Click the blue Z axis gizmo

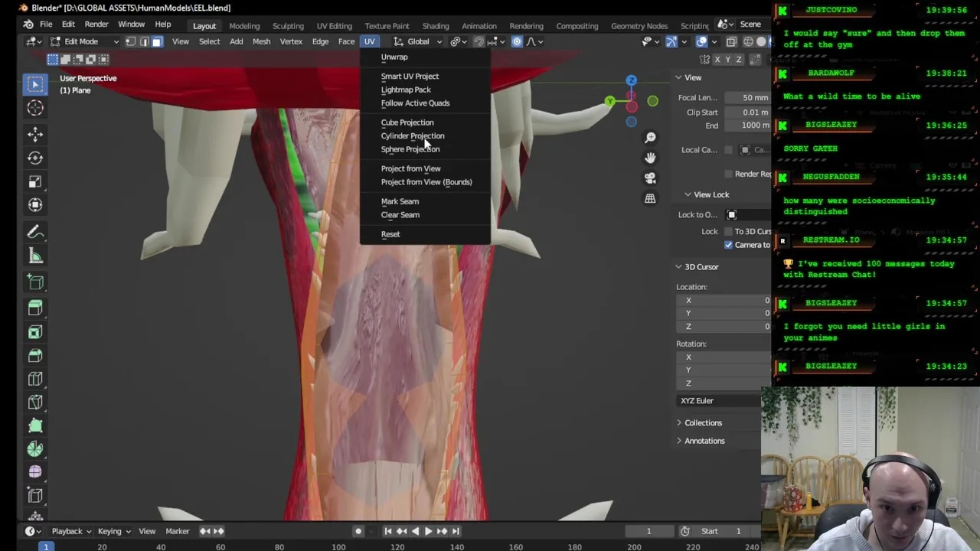pos(631,80)
